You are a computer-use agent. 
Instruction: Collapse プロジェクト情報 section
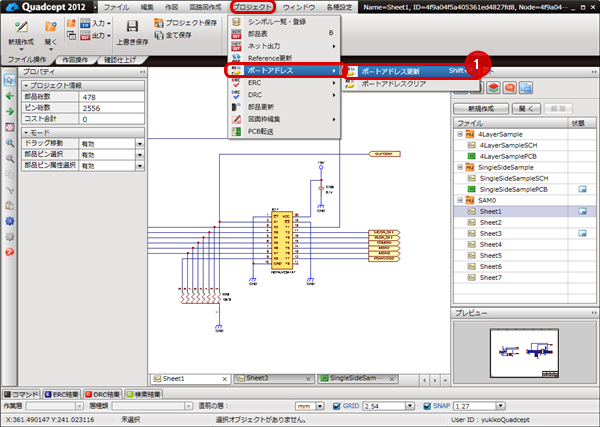coord(26,85)
